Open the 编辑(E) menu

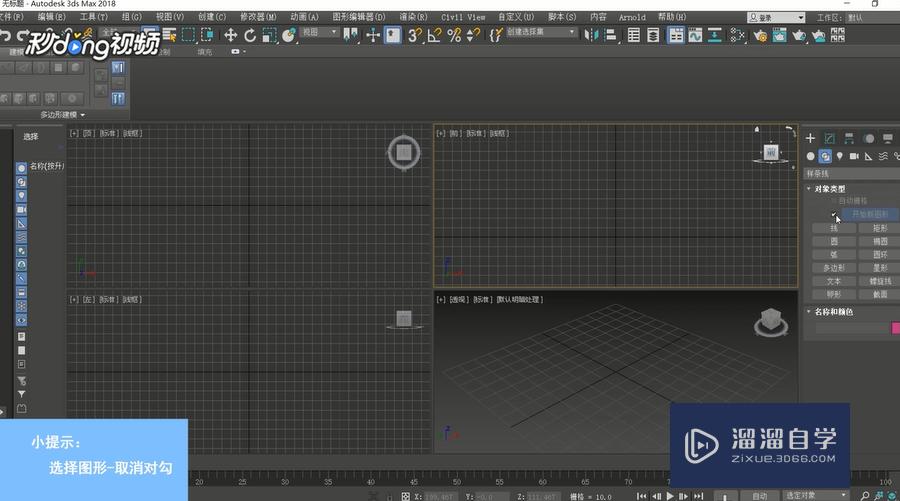click(x=52, y=17)
